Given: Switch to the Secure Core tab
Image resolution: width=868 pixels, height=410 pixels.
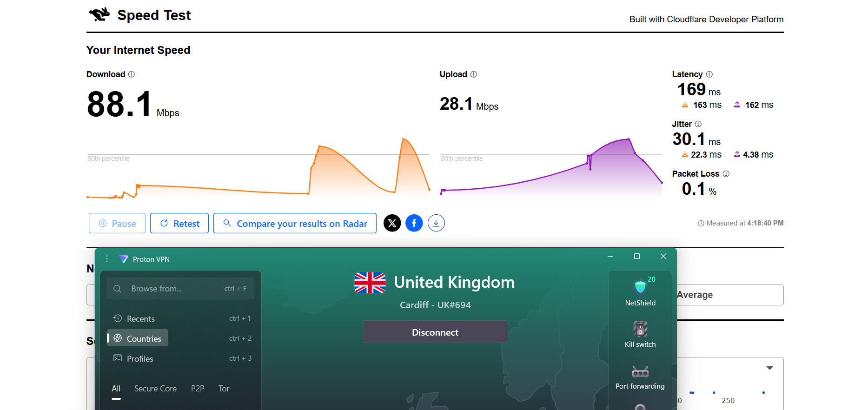Looking at the screenshot, I should point(155,389).
